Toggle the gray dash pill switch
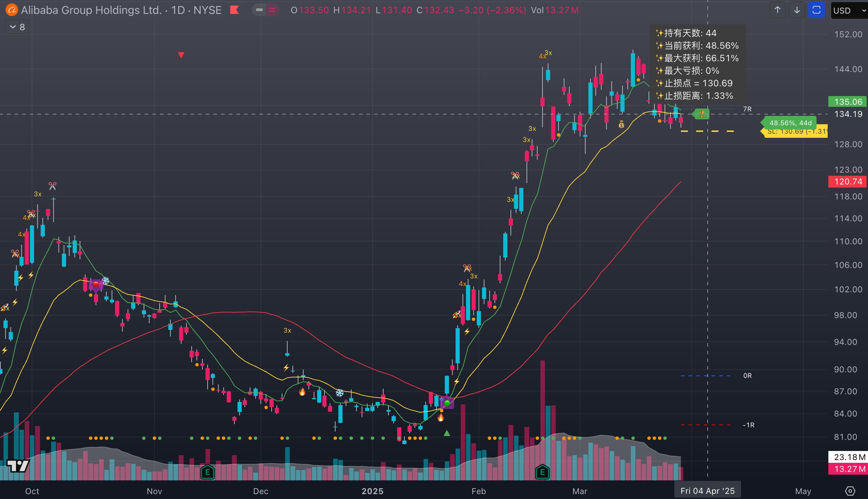Image resolution: width=868 pixels, height=499 pixels. [259, 10]
